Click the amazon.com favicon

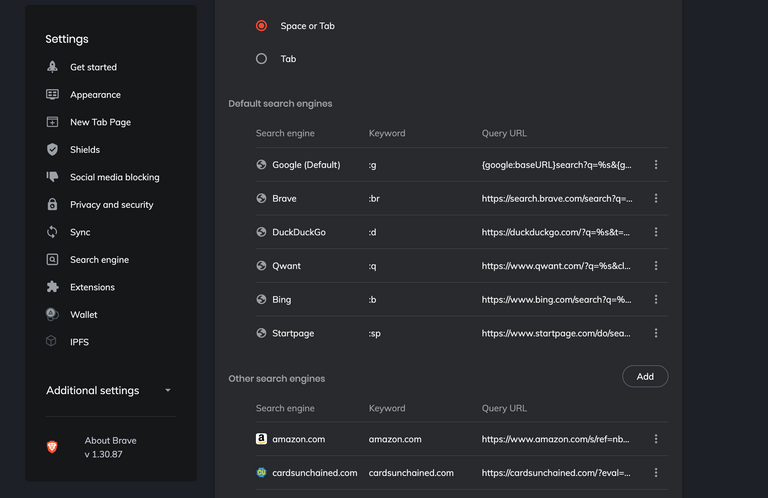(262, 439)
